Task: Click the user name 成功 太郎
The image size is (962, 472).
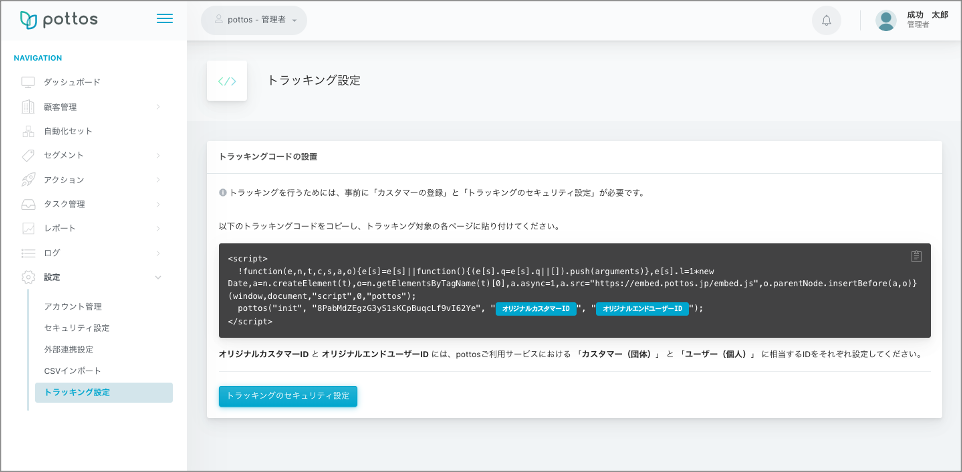Action: (x=927, y=15)
